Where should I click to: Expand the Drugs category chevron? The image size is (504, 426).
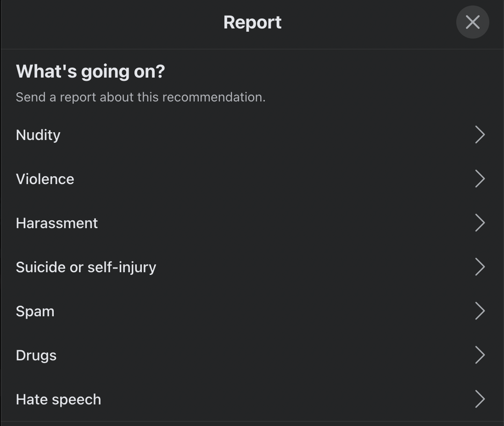click(x=480, y=355)
